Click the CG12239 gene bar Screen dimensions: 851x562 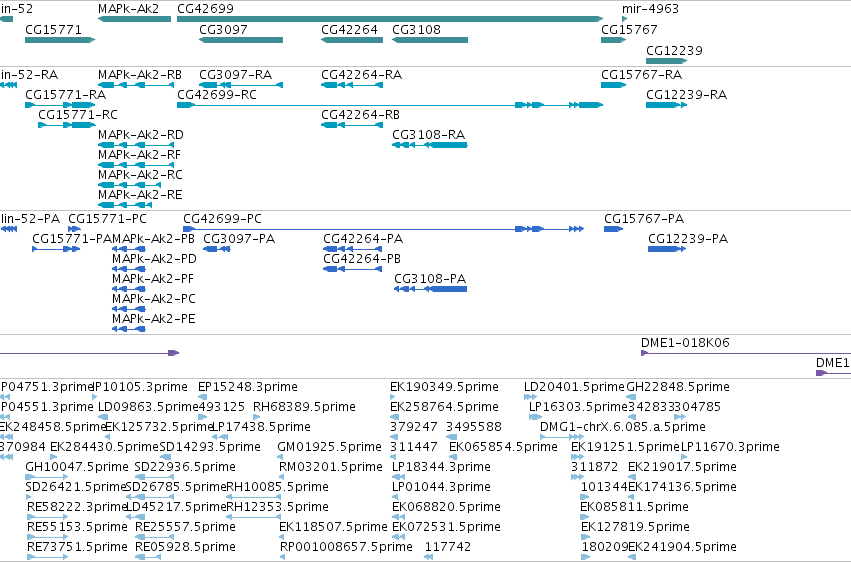pos(666,61)
